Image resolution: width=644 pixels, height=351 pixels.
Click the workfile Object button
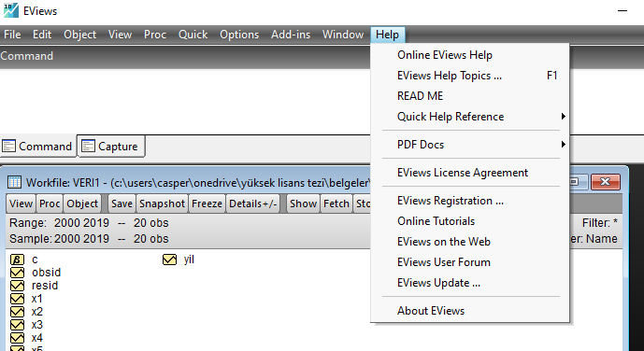click(x=82, y=204)
